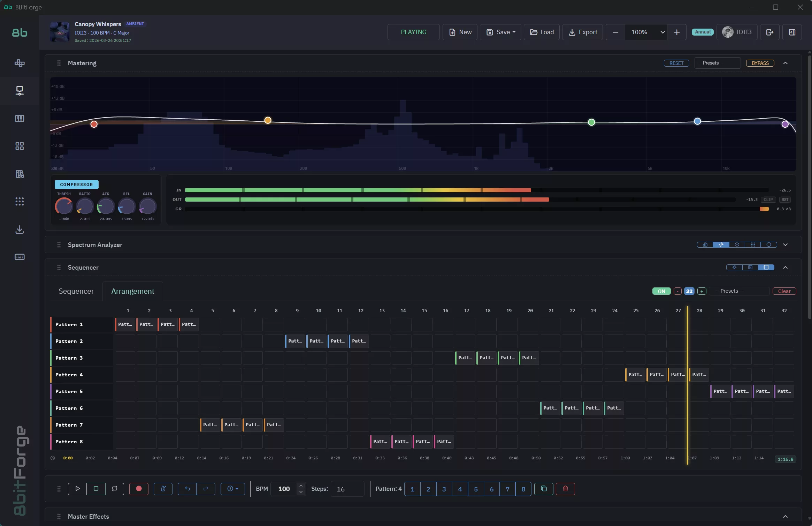The image size is (812, 526).
Task: Click the trash icon to delete pattern 4
Action: click(565, 489)
